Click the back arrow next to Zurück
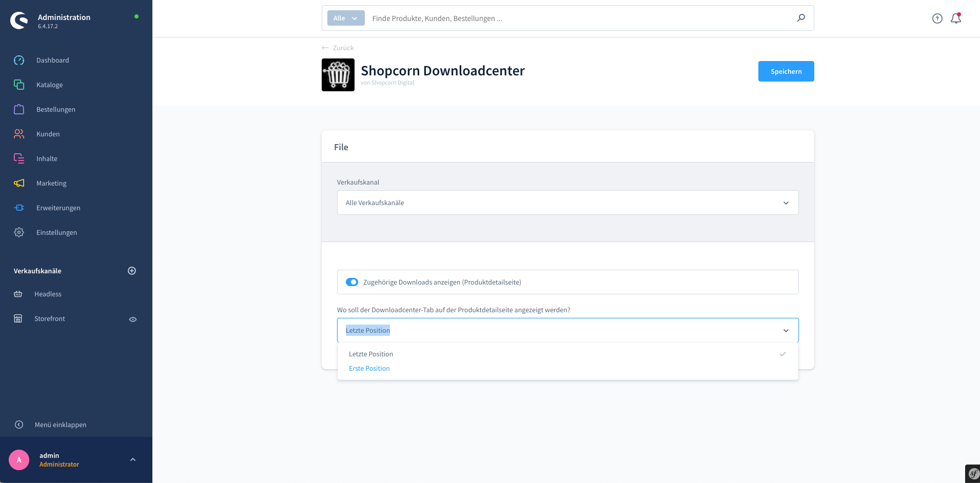Viewport: 980px width, 483px height. [325, 48]
